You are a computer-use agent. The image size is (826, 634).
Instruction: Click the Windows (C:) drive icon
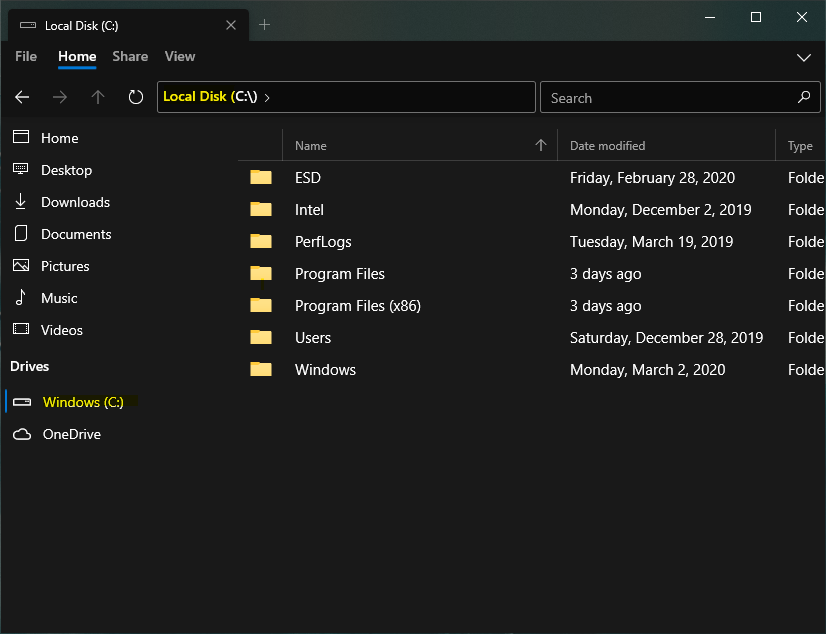(22, 402)
